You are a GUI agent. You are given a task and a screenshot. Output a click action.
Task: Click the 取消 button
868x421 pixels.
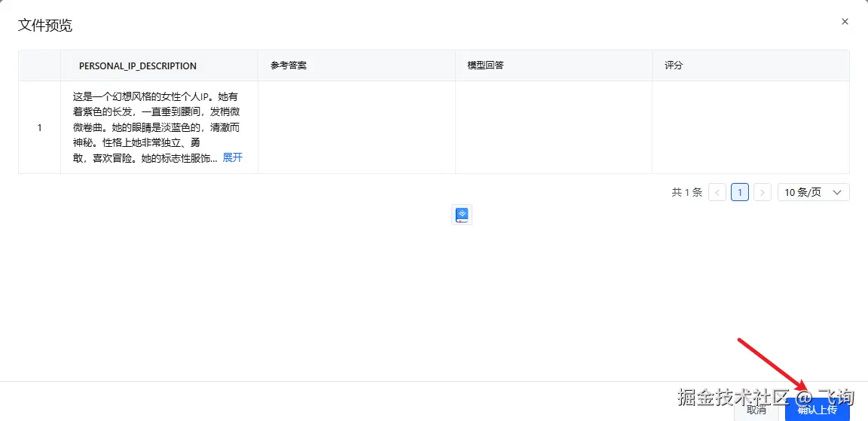click(x=757, y=410)
